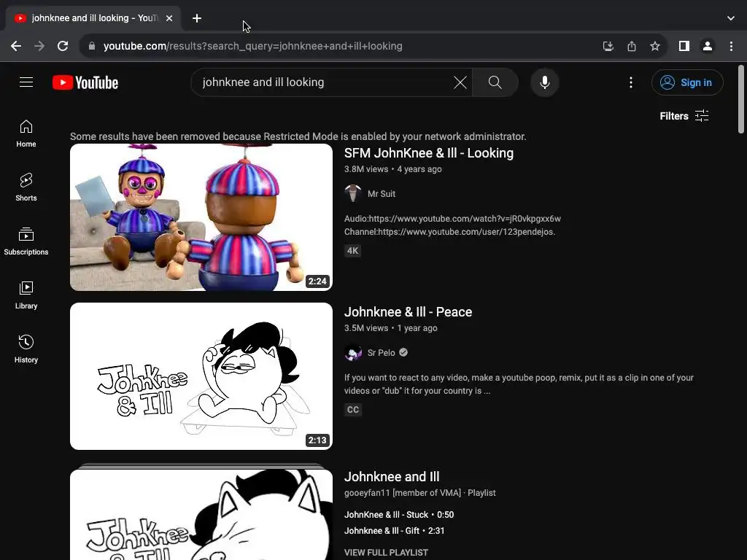Click the browser address bar URL
The width and height of the screenshot is (747, 560).
pos(253,46)
